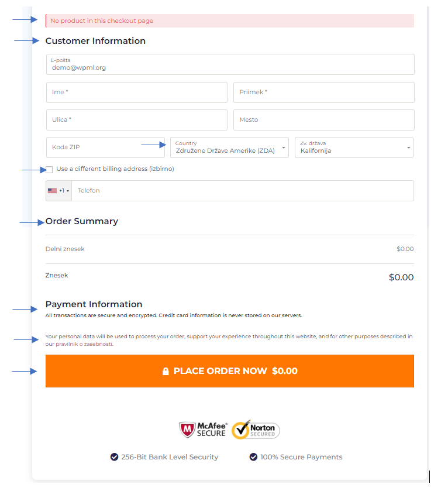Image resolution: width=448 pixels, height=491 pixels.
Task: Click the Telefon phone number field
Action: (x=243, y=191)
